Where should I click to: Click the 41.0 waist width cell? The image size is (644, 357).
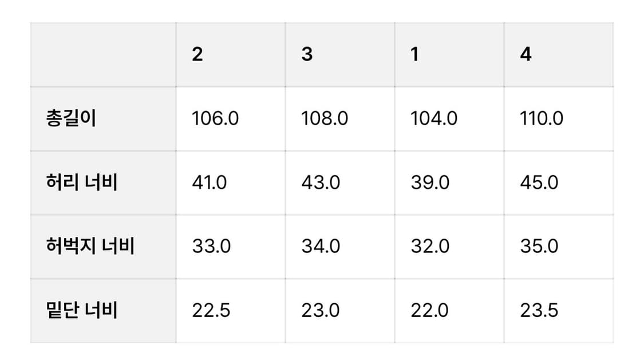click(x=210, y=183)
